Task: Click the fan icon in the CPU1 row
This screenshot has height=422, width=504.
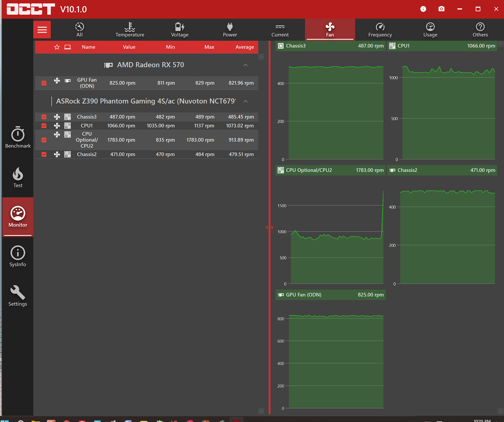Action: coord(57,126)
